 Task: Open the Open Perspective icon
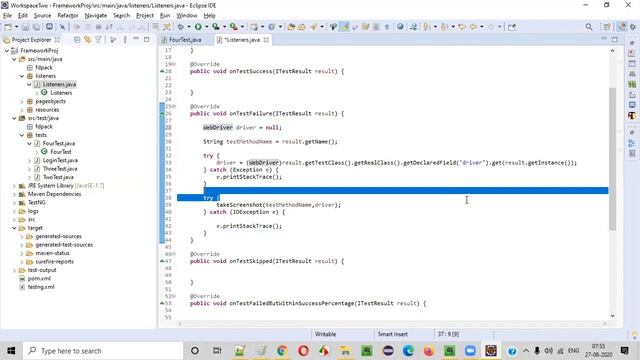click(606, 27)
